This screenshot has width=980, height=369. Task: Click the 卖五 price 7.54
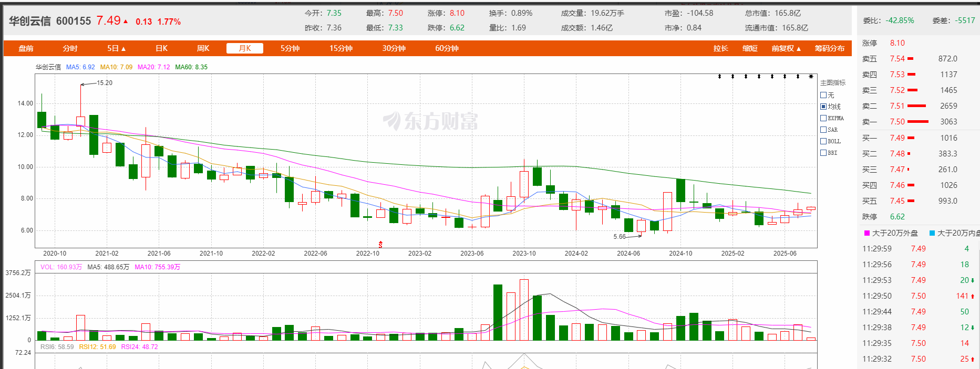pyautogui.click(x=897, y=59)
